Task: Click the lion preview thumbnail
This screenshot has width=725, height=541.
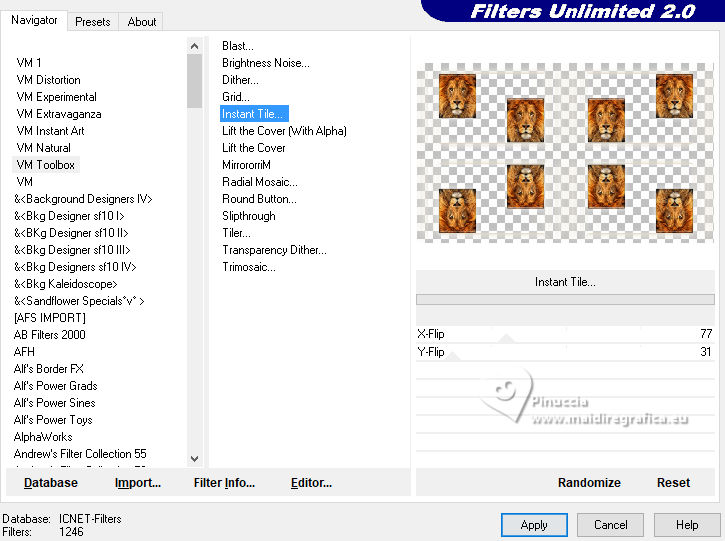Action: pos(565,153)
